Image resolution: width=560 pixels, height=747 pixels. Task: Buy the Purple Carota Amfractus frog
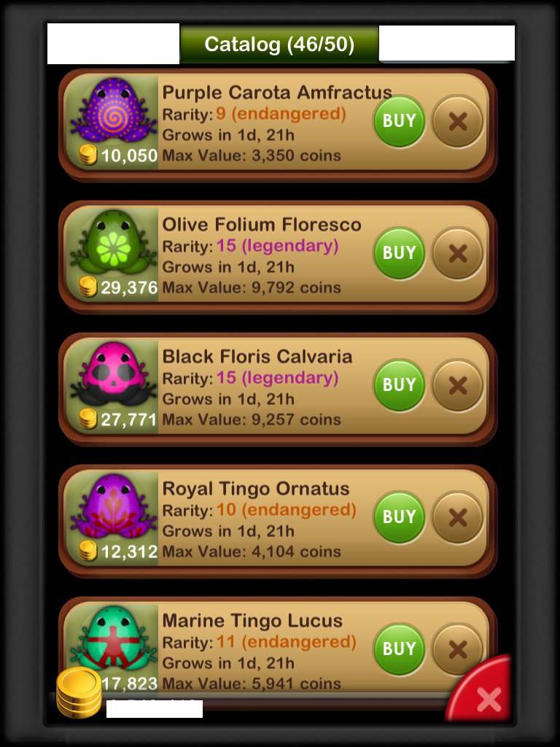(x=399, y=121)
